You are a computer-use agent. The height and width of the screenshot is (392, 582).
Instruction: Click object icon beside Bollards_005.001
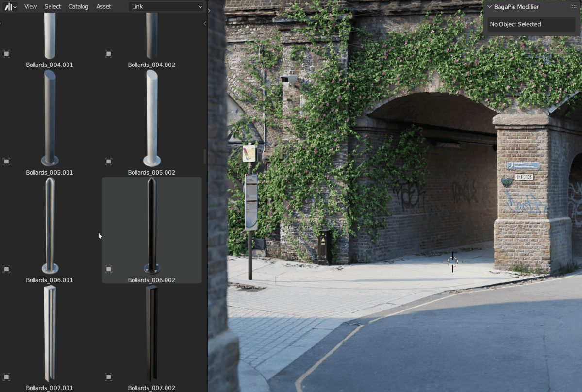[7, 162]
